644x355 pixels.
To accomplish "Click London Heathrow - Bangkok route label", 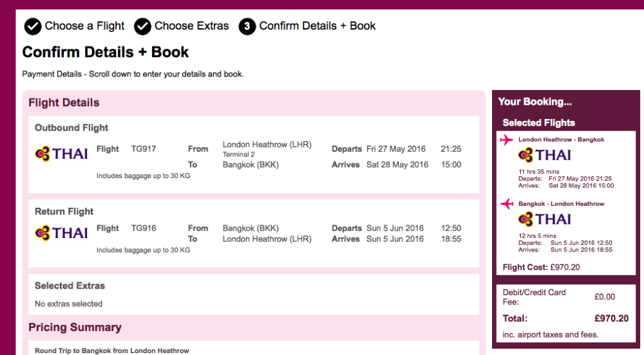I will 561,140.
